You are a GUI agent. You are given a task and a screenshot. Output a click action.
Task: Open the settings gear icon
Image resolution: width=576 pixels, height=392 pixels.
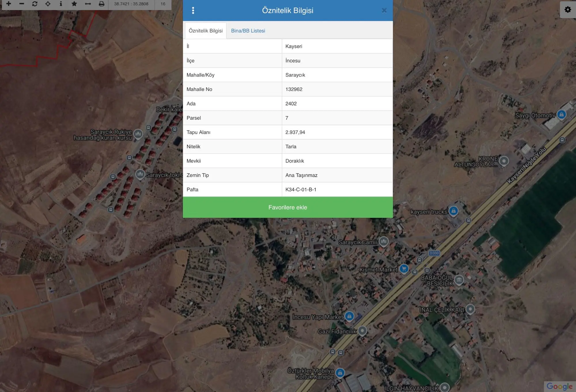(568, 9)
